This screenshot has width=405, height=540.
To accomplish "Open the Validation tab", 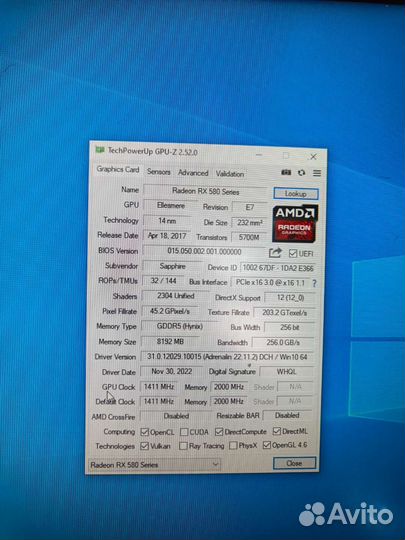I will [x=230, y=174].
